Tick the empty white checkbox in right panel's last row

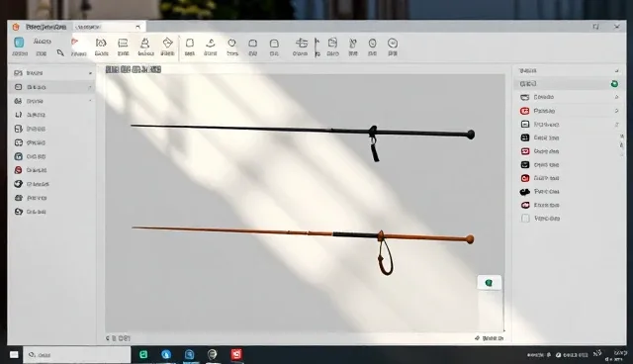[x=525, y=219]
